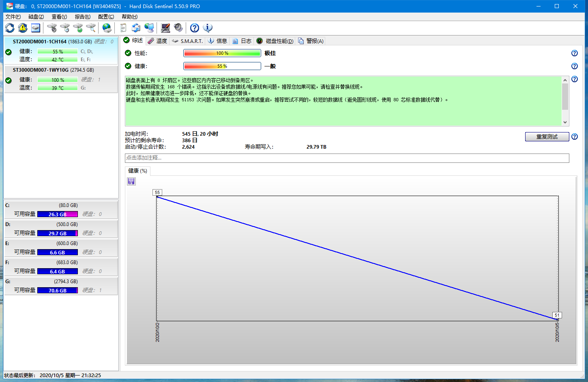588x382 pixels.
Task: Click description box scroll down arrow
Action: [x=565, y=122]
